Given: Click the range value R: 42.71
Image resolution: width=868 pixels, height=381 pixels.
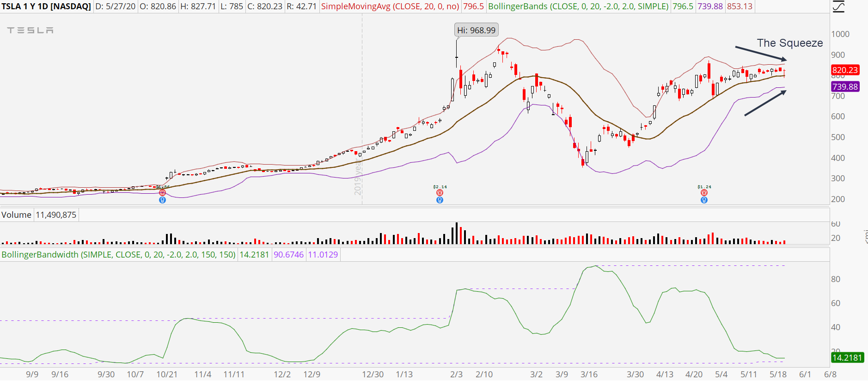Looking at the screenshot, I should pos(301,6).
